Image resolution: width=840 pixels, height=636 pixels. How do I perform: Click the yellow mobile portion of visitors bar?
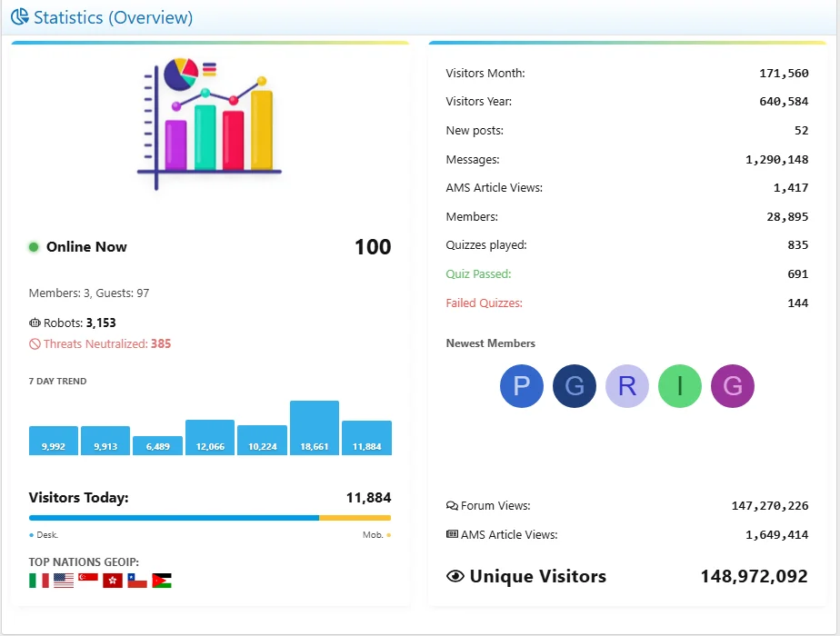355,518
